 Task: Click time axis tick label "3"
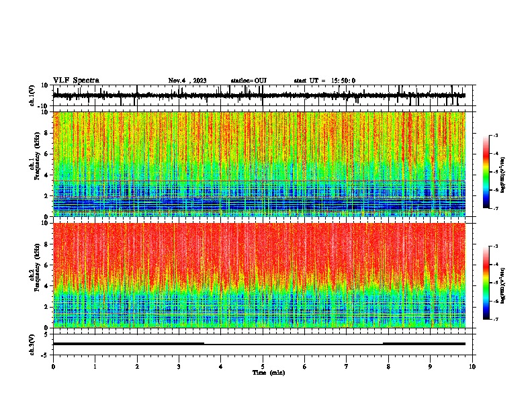pos(179,367)
